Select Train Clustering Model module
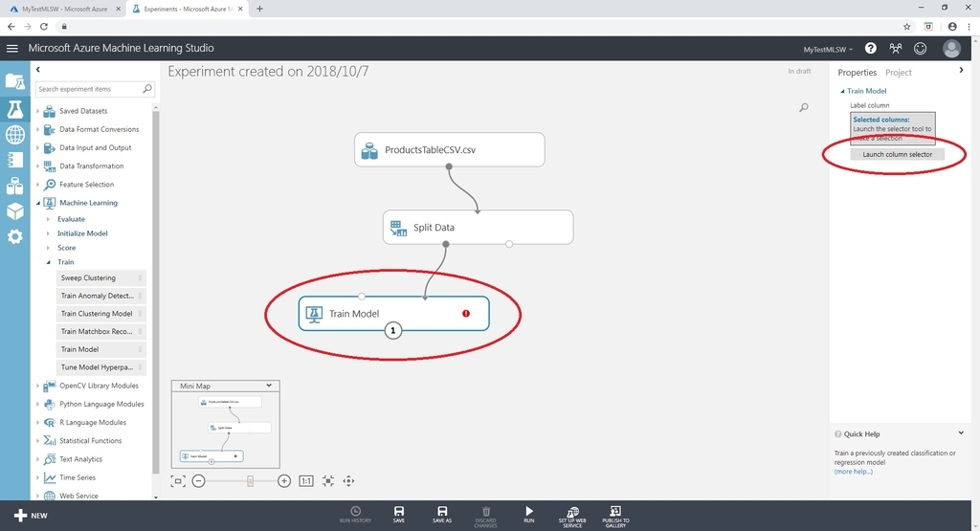 [100, 314]
